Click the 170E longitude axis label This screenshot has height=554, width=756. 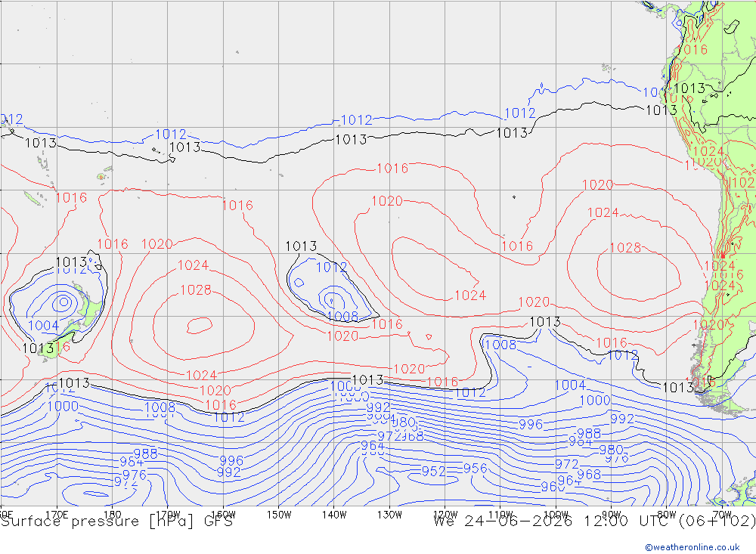point(57,515)
